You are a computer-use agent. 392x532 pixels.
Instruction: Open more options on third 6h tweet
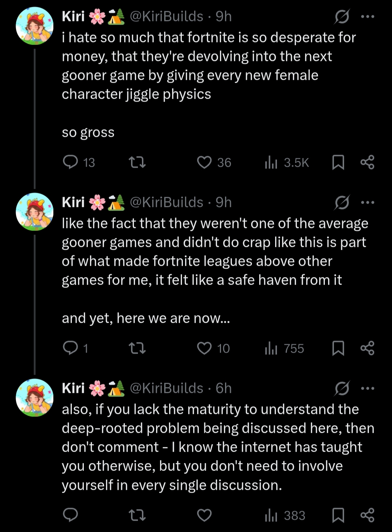(368, 389)
